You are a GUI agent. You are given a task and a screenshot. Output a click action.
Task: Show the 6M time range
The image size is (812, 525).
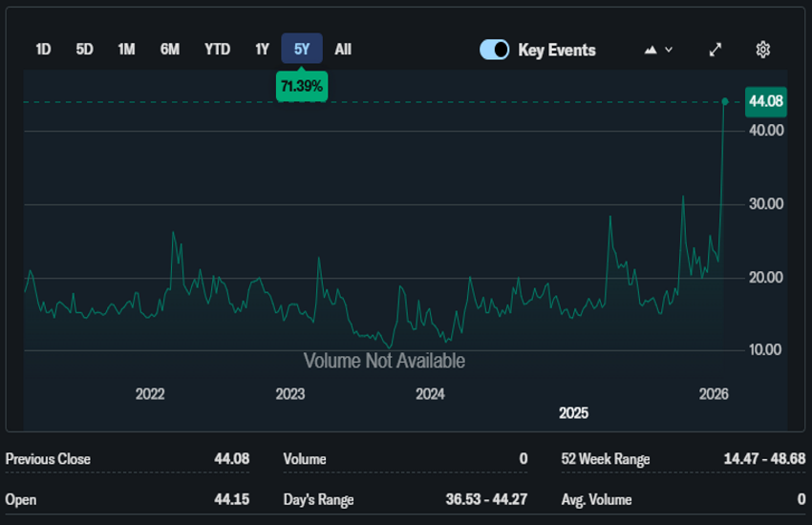point(169,50)
